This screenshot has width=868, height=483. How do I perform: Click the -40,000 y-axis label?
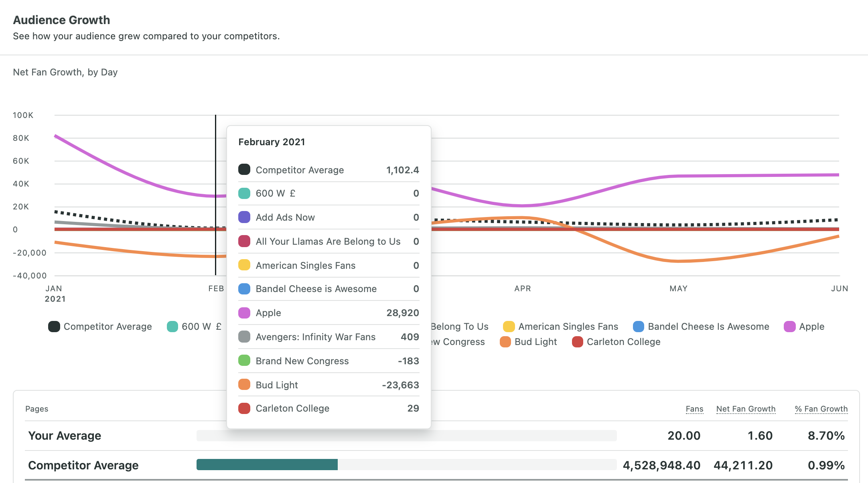[x=30, y=276]
